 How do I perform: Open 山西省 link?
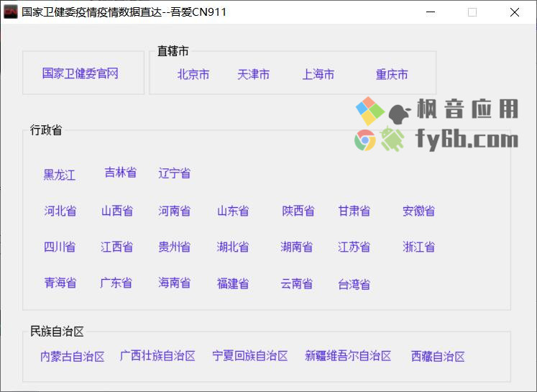coord(117,211)
